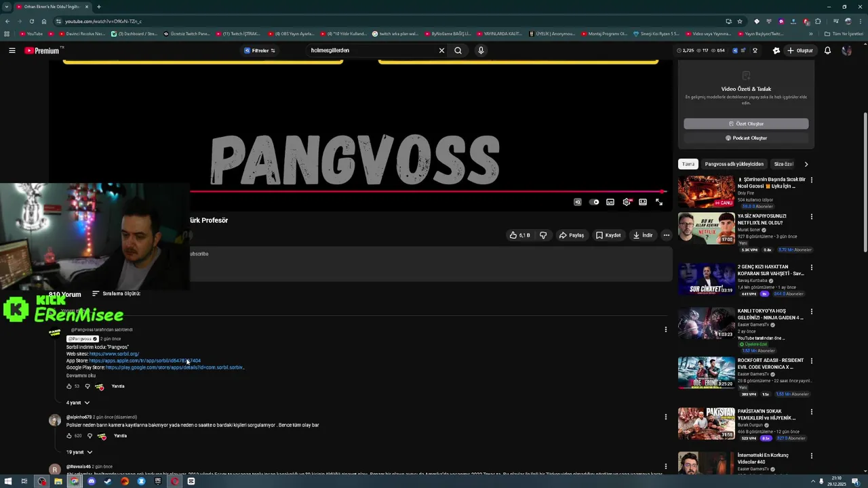Share the video via Paylaş

pos(571,235)
